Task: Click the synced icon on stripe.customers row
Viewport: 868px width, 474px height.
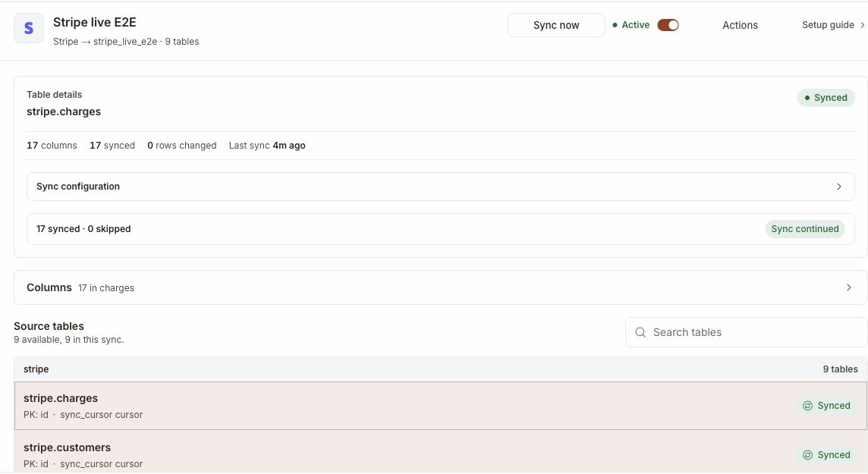Action: click(x=807, y=455)
